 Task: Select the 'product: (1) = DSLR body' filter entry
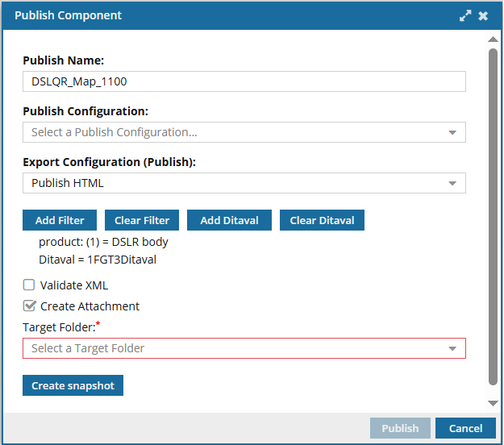(103, 242)
